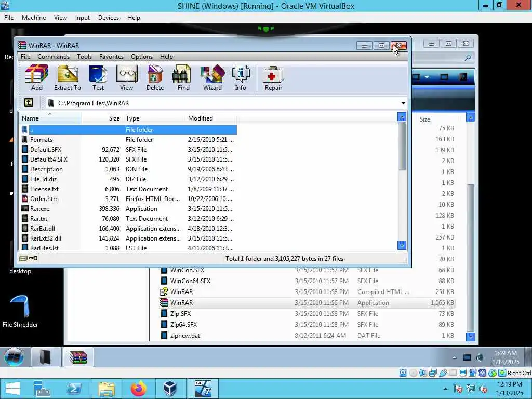Sort by the Name column header

pos(50,118)
